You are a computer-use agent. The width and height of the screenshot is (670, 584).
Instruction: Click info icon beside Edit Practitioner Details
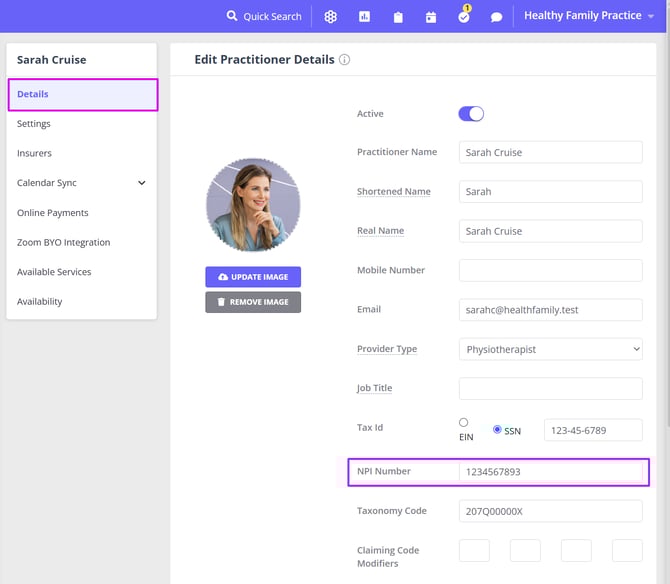point(345,60)
